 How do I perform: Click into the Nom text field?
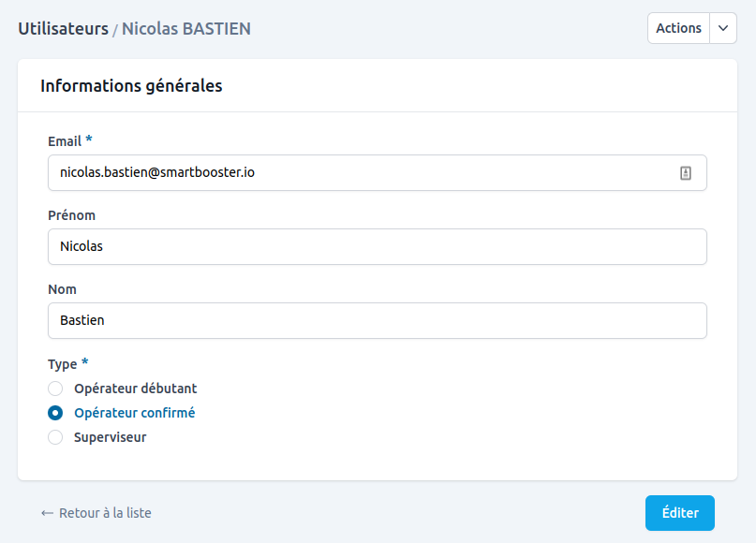(377, 320)
